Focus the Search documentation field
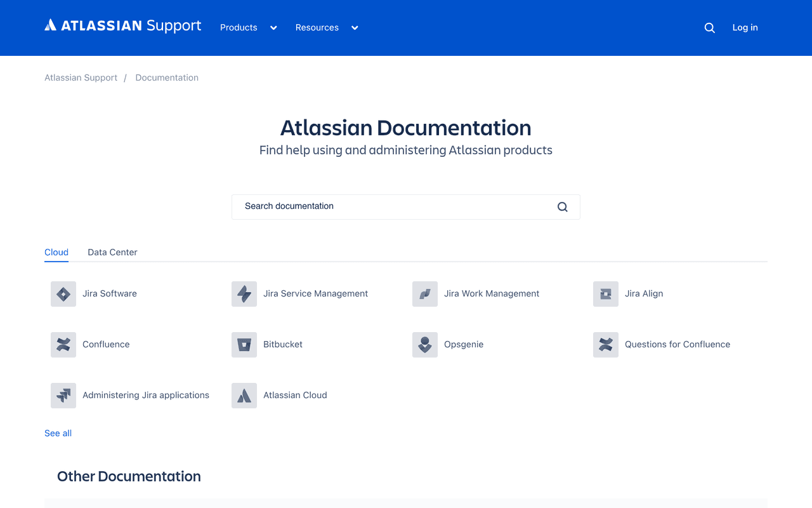This screenshot has width=812, height=508. 406,207
